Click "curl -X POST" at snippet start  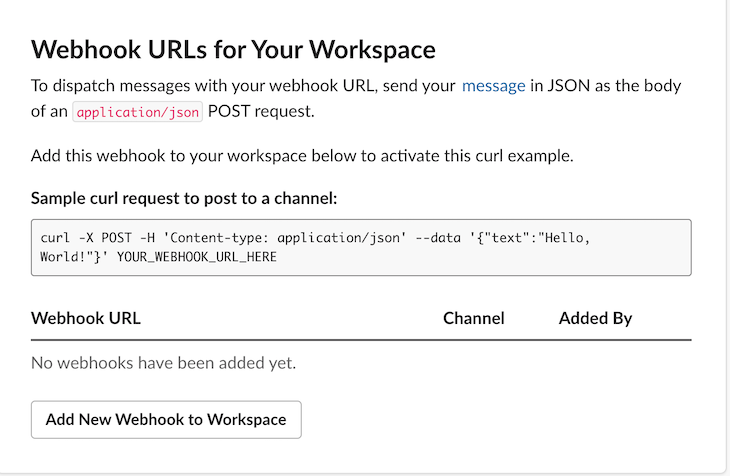pyautogui.click(x=86, y=238)
